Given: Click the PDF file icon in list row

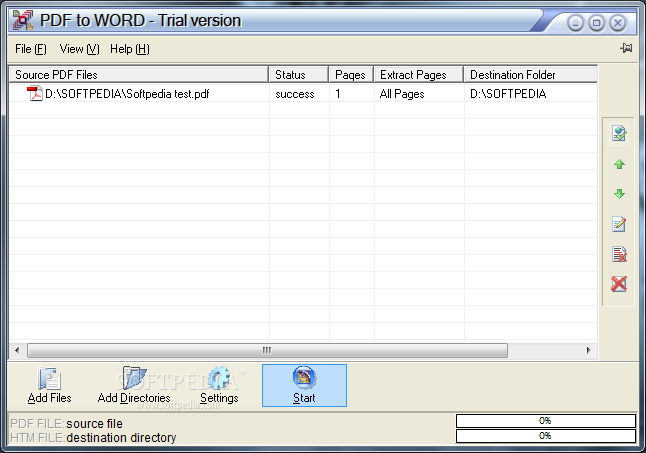Looking at the screenshot, I should 35,93.
